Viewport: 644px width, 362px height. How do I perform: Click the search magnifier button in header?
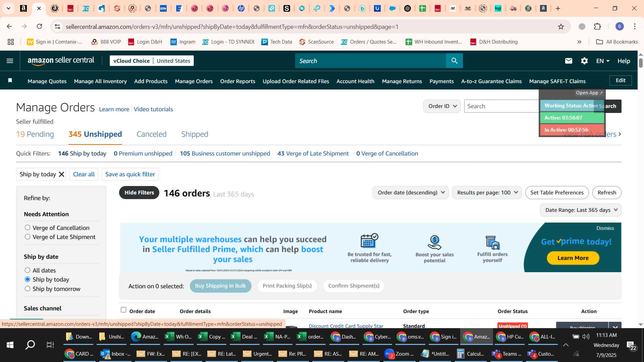pos(454,61)
